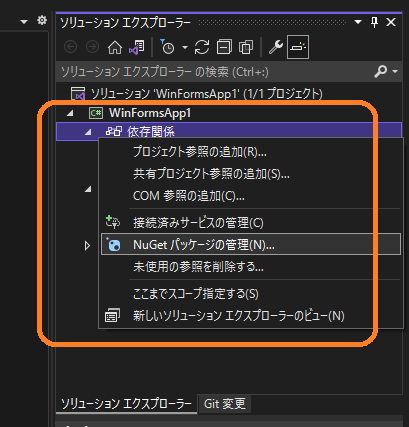Click the Sync/Refresh icon in toolbar
Viewport: 409px width, 427px height.
tap(202, 47)
